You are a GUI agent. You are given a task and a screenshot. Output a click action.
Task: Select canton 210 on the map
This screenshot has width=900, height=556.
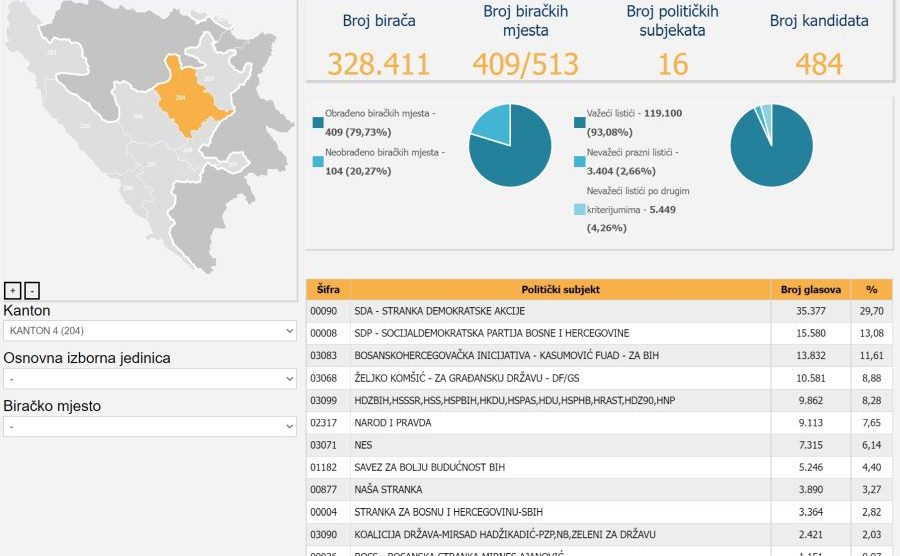click(85, 125)
